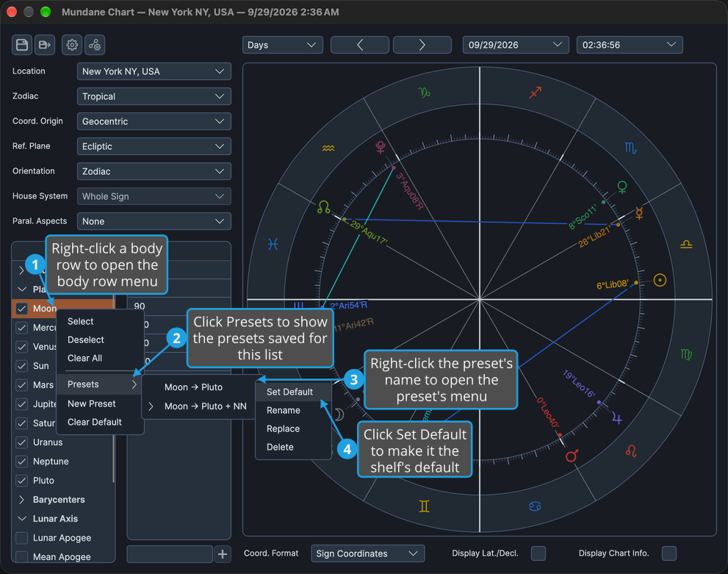Open the House System Whole Sign dropdown
Screen dimensions: 728x574
click(154, 196)
